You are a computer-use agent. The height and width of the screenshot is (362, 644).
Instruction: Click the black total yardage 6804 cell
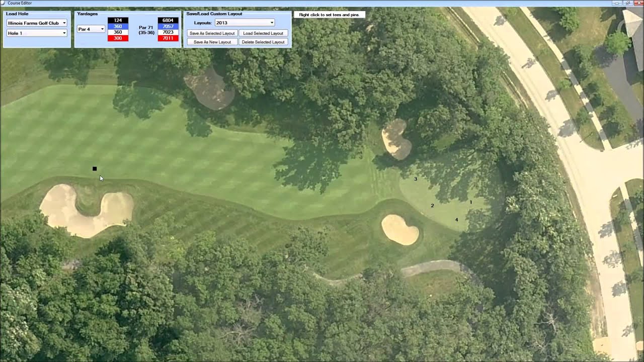[x=168, y=21]
